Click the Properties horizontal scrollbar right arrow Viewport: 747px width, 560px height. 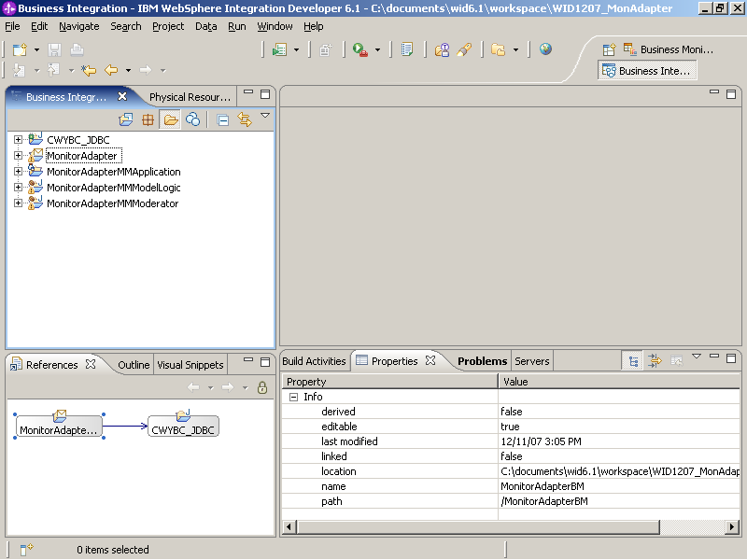[733, 526]
